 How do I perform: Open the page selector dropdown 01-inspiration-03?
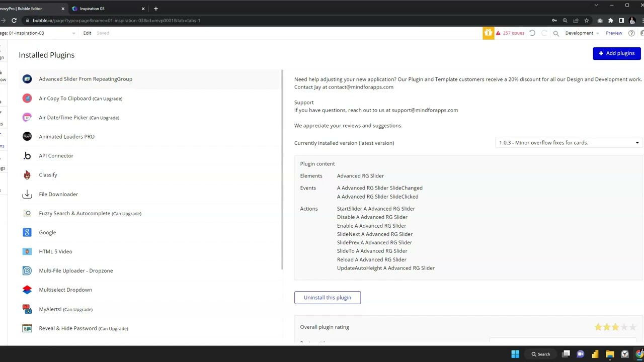(x=38, y=33)
